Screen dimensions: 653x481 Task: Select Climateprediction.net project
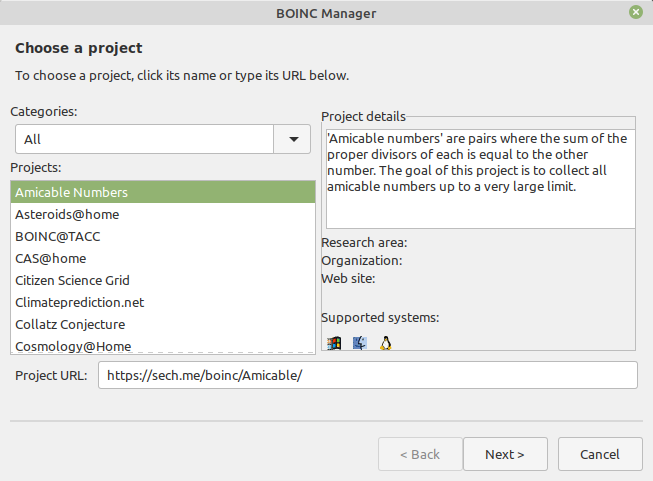click(x=163, y=303)
